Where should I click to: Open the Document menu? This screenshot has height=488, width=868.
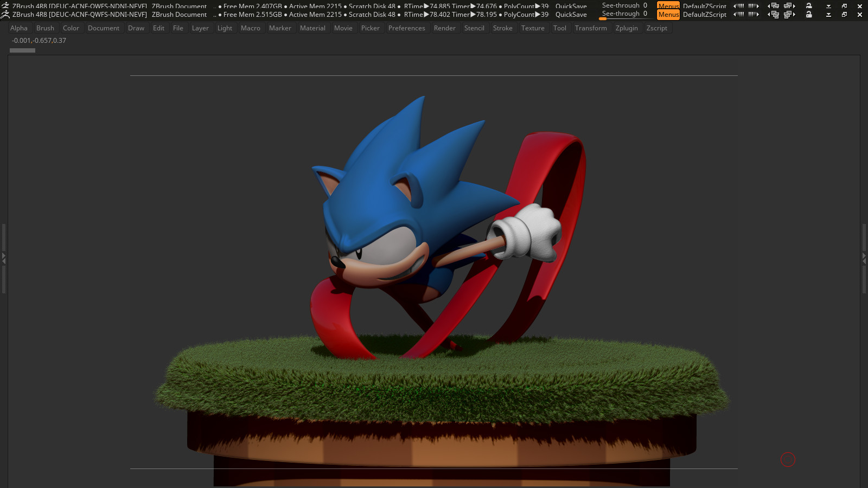[104, 28]
